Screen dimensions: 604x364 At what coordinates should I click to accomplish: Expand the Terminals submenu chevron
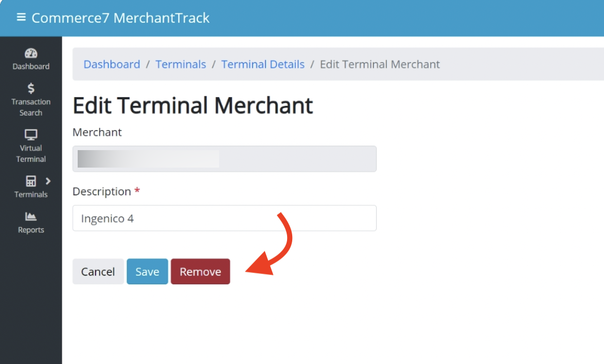pyautogui.click(x=48, y=181)
